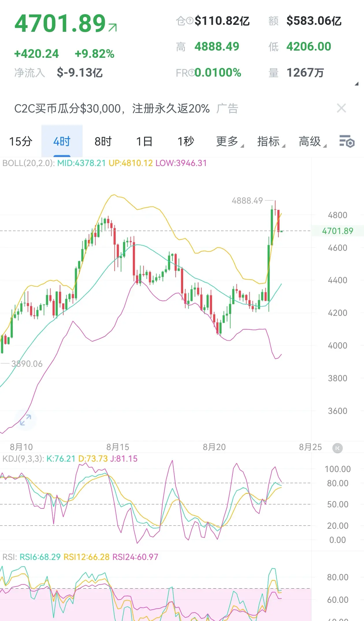Tap the MID:4378.21 Bollinger value
This screenshot has height=621, width=364.
(81, 163)
